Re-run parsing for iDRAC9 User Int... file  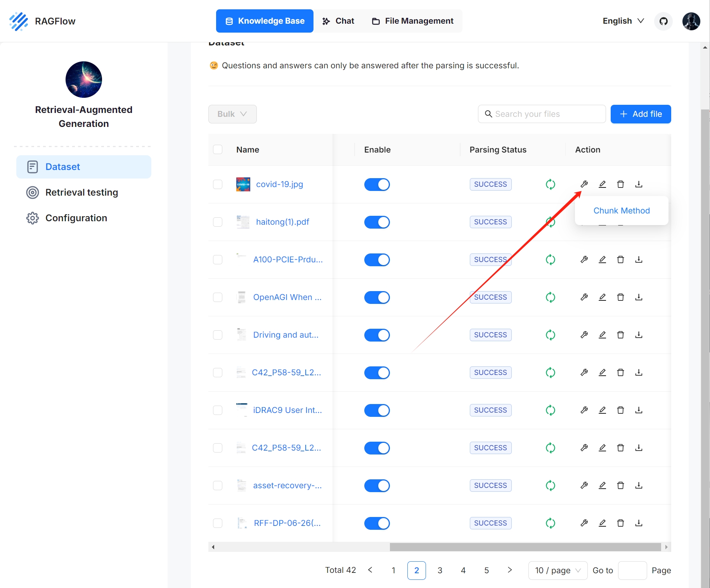(x=550, y=410)
